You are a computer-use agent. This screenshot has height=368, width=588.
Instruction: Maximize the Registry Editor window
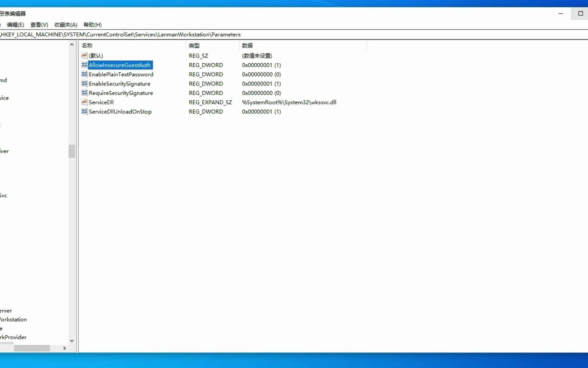(581, 14)
